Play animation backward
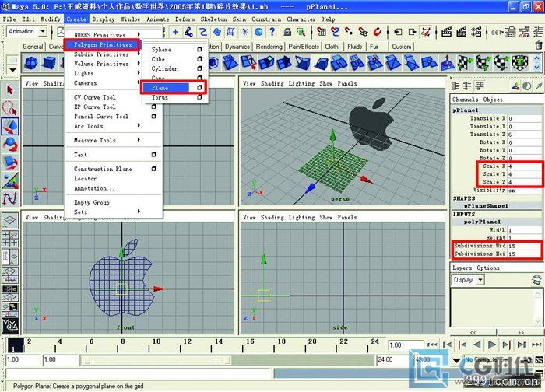 point(477,345)
